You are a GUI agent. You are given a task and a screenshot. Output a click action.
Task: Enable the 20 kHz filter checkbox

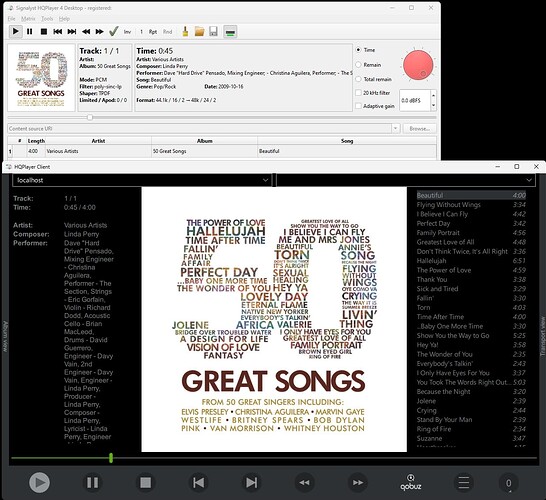point(358,93)
